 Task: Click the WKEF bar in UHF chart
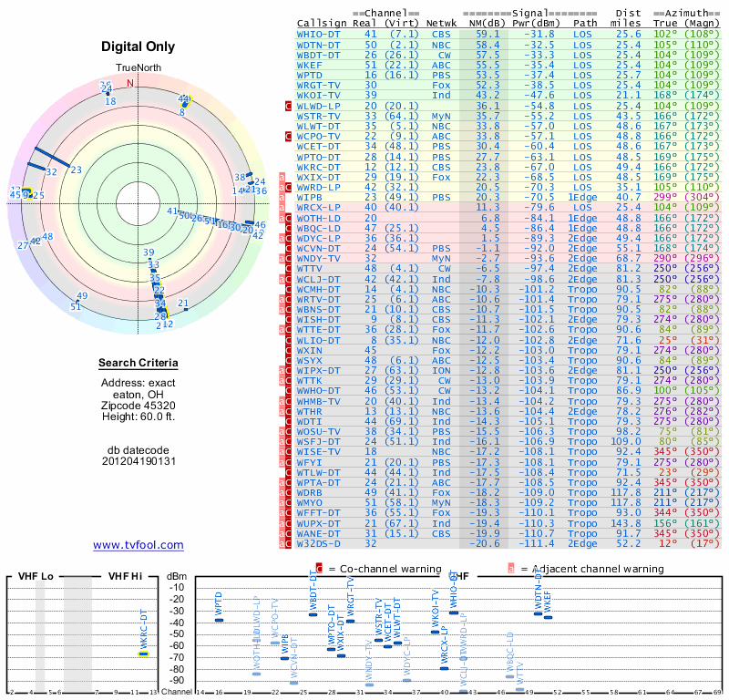click(x=549, y=617)
